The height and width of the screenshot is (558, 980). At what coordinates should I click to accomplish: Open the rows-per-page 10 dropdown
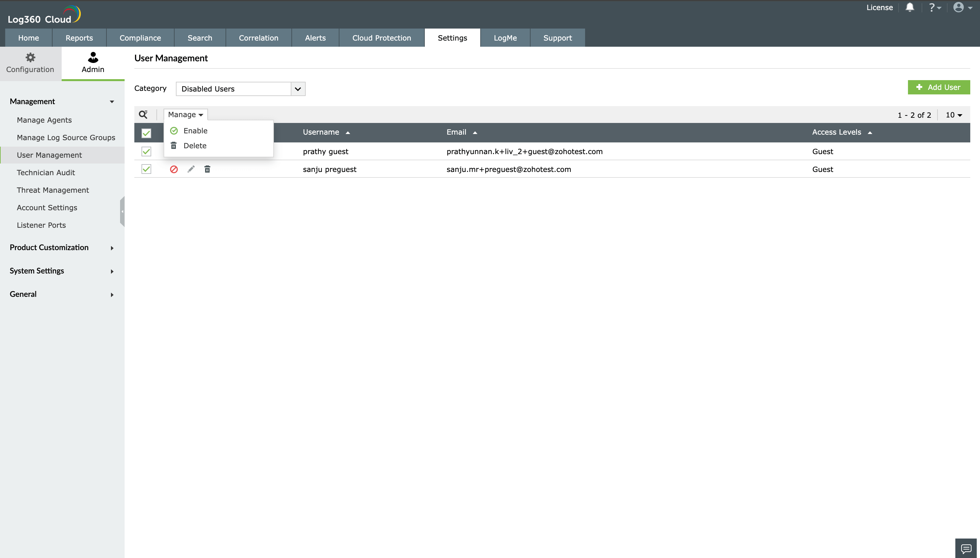click(x=954, y=115)
